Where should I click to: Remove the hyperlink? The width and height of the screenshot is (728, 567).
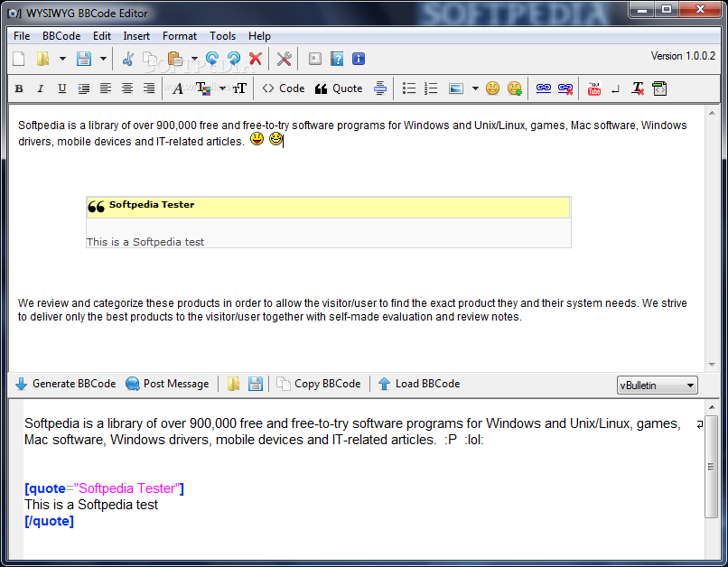coord(565,88)
